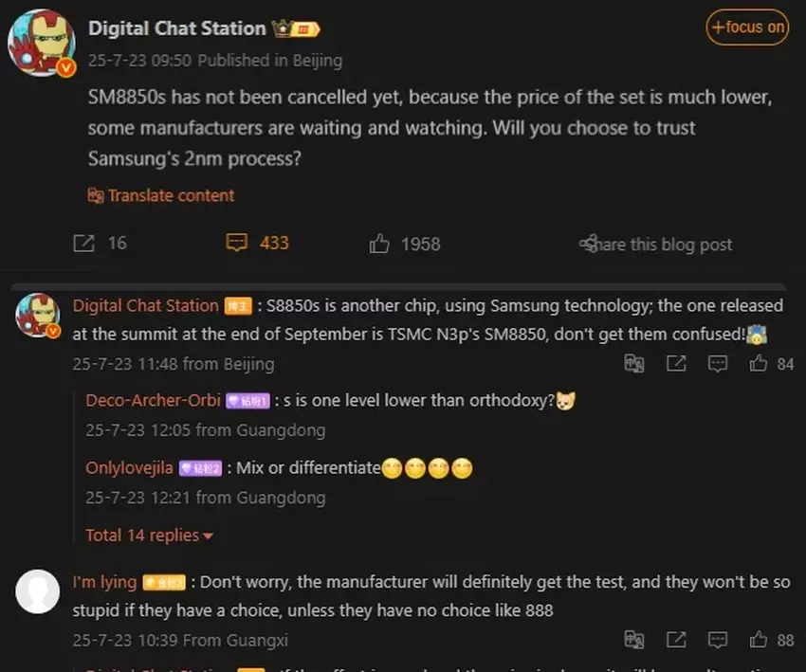806x672 pixels.
Task: Like the post with 1958 thumbs up
Action: coord(379,244)
